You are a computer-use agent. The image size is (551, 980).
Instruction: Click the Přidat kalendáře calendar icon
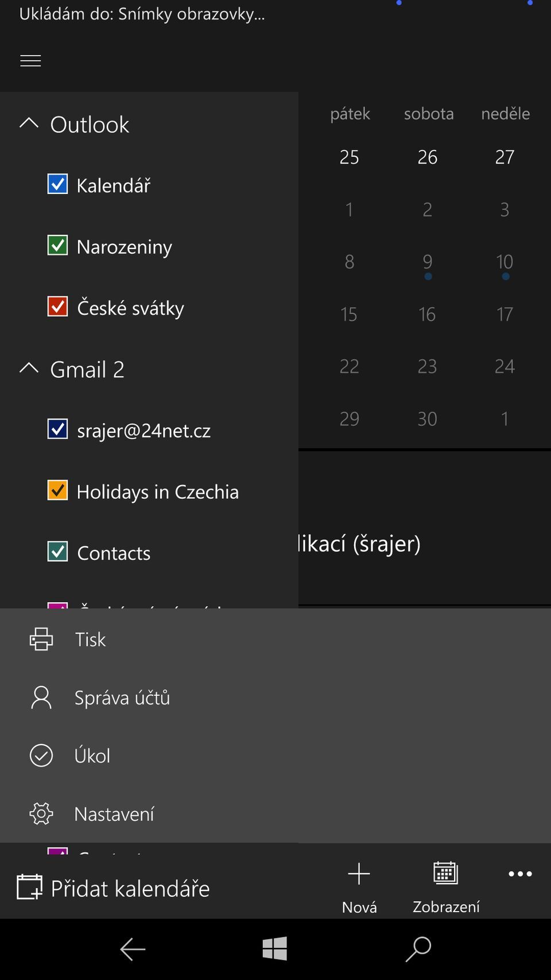30,888
